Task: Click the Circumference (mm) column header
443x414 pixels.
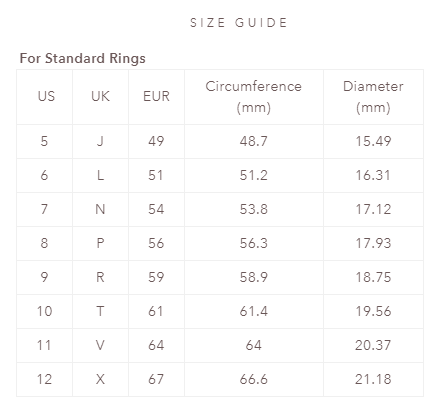Action: [254, 97]
